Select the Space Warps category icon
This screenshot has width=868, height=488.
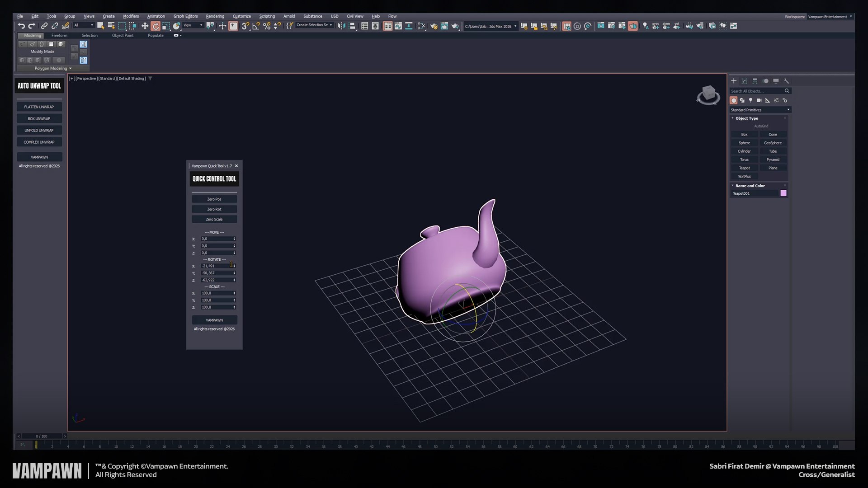776,100
